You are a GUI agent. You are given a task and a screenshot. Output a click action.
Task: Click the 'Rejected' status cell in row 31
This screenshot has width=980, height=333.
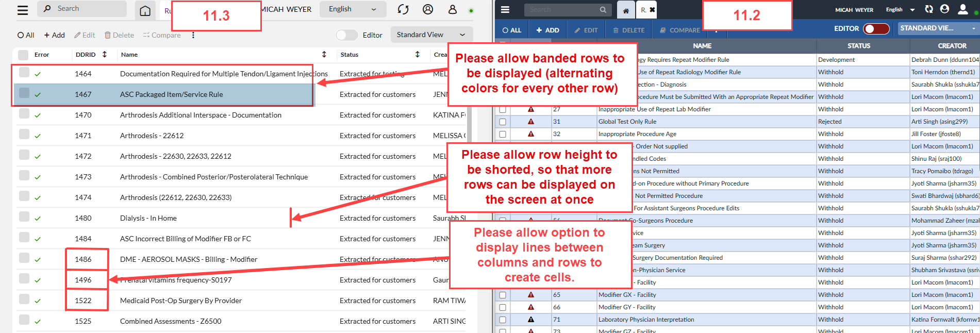point(863,122)
